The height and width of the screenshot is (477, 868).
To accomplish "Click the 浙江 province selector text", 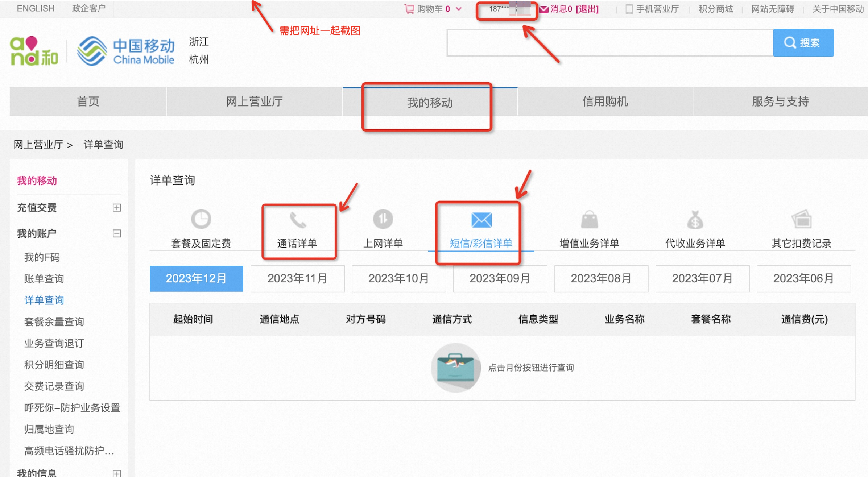I will click(x=199, y=42).
